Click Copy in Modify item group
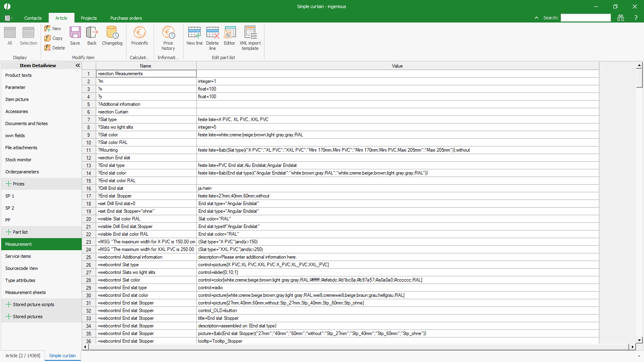 click(x=54, y=38)
